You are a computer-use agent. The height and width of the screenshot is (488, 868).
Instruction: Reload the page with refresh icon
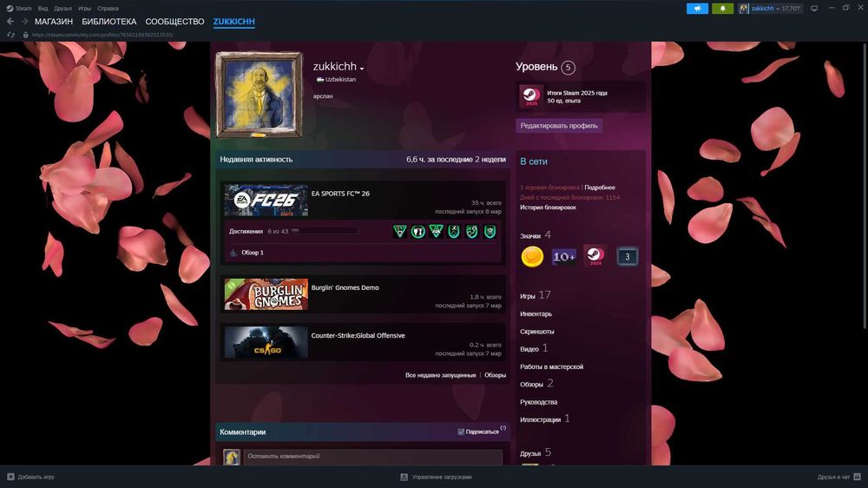[x=10, y=35]
